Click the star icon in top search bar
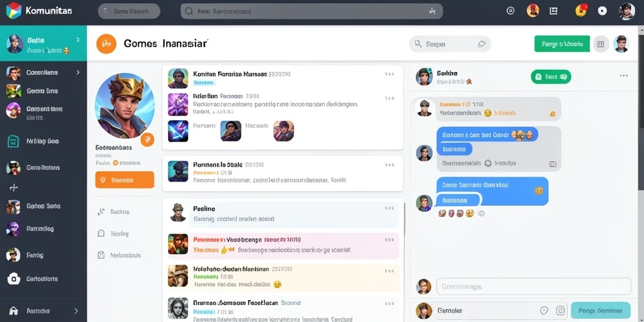The width and height of the screenshot is (644, 322). pyautogui.click(x=431, y=11)
